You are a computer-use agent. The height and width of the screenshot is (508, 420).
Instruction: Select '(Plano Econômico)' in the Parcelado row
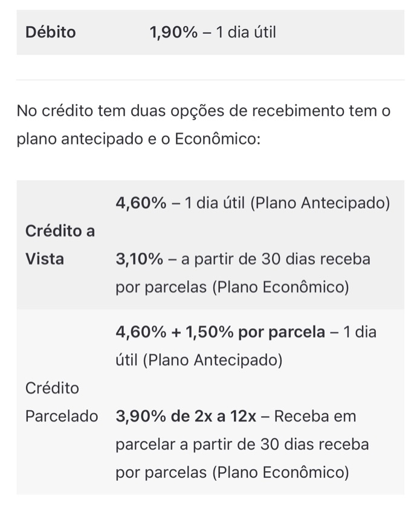pyautogui.click(x=280, y=472)
